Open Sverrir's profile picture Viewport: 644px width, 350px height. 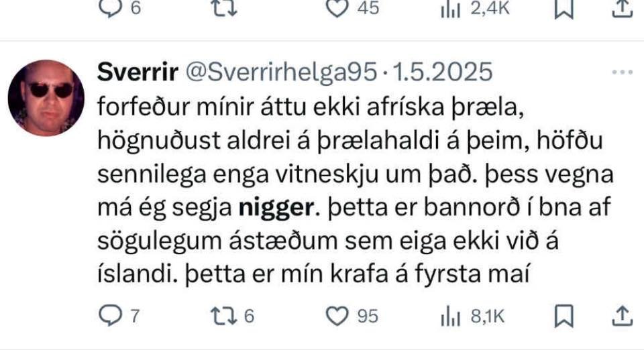tap(46, 98)
